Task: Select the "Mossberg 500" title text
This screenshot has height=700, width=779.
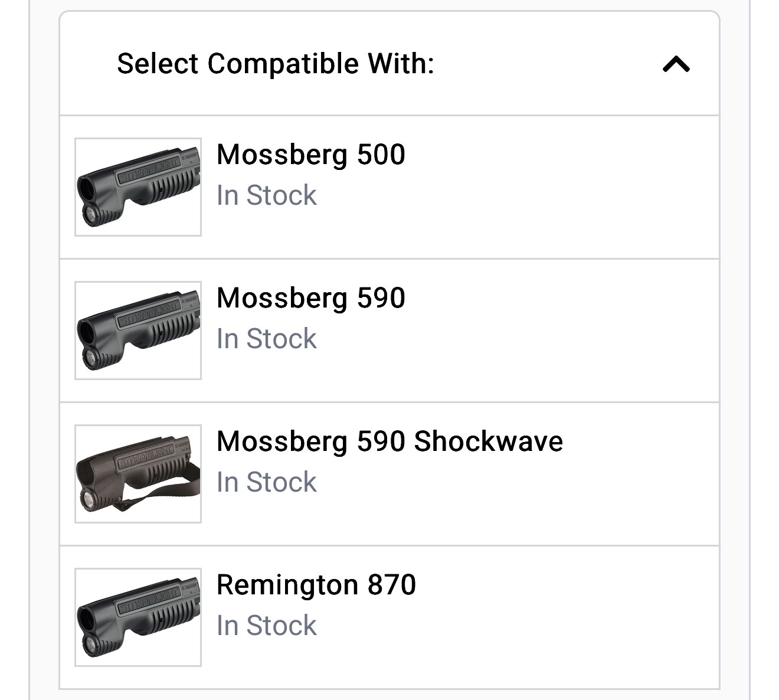Action: [310, 155]
